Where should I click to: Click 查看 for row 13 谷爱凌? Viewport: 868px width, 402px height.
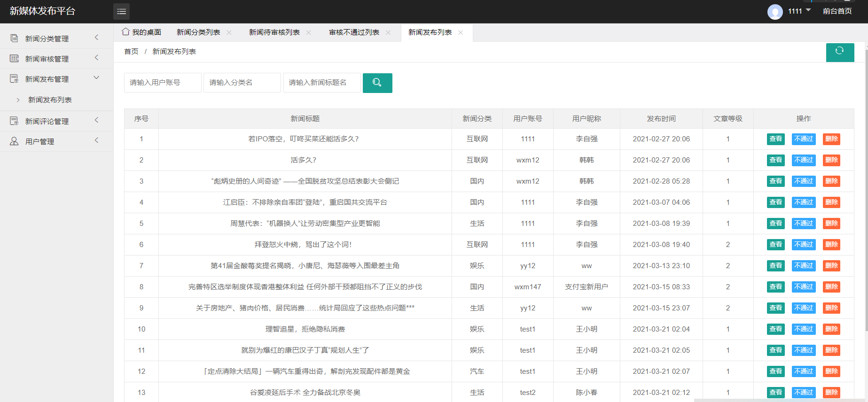pyautogui.click(x=776, y=393)
